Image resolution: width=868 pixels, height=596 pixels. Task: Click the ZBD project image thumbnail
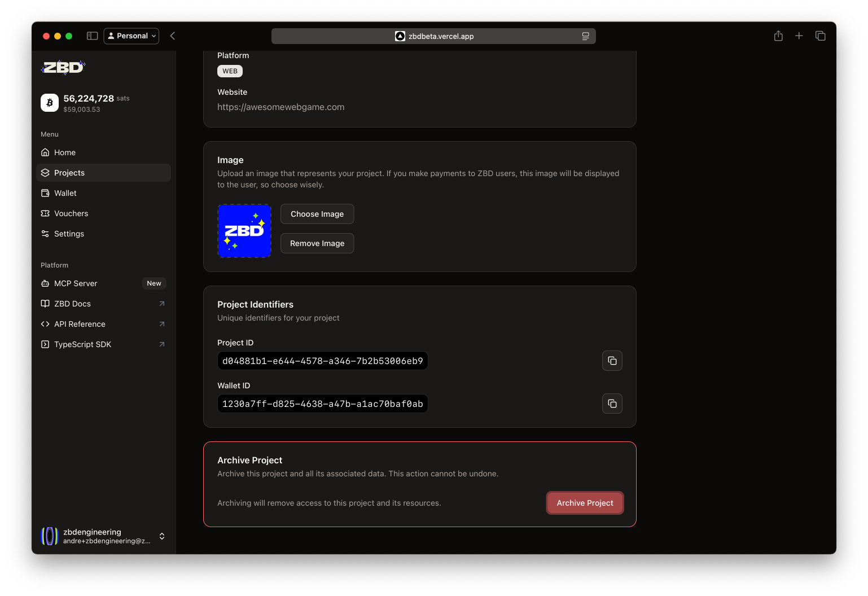244,230
